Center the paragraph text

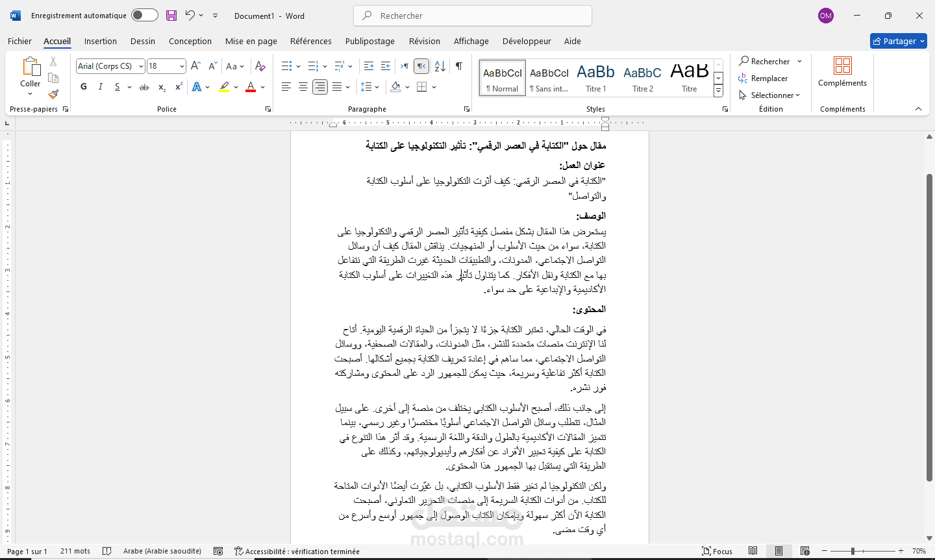[303, 87]
